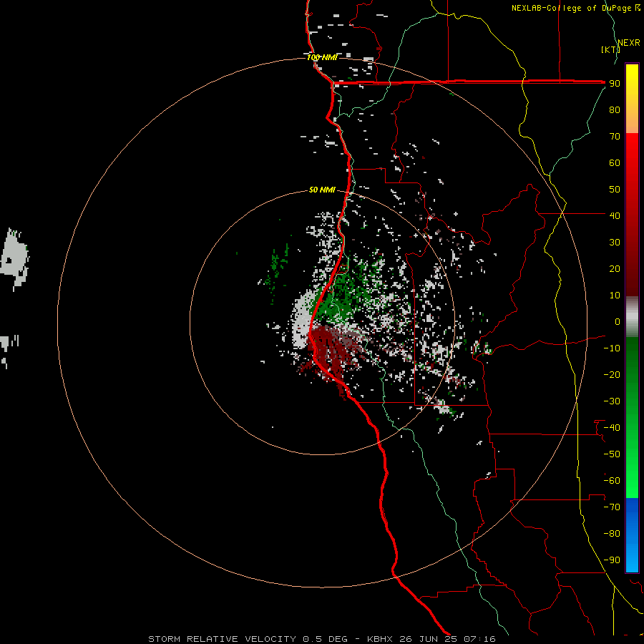Click the large gray echo off the far west
This screenshot has width=644, height=644.
[x=15, y=260]
